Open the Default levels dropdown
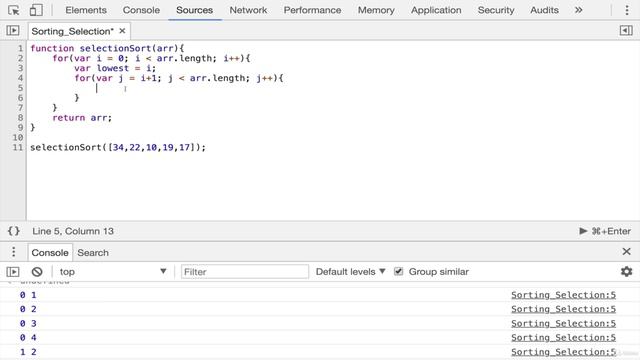 (x=351, y=272)
